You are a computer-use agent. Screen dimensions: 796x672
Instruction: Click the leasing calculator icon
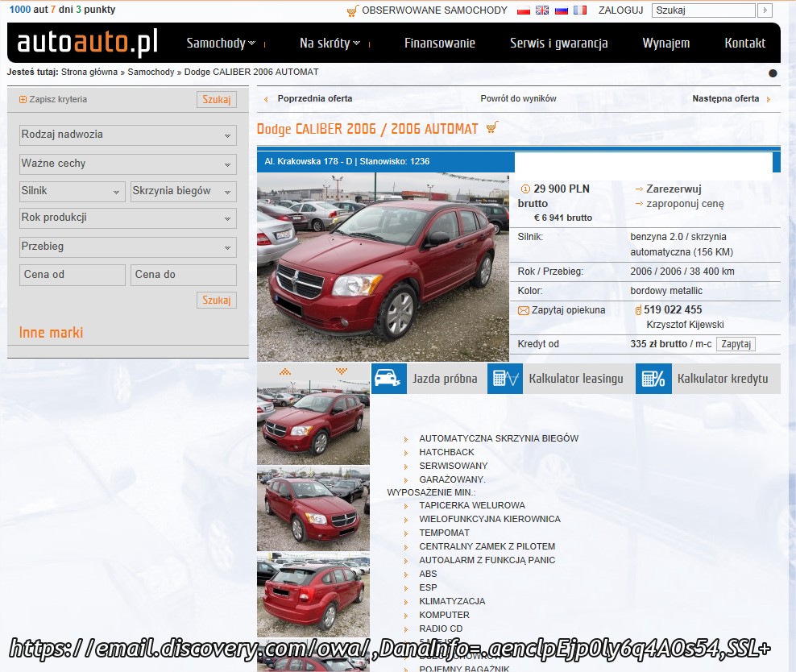505,379
